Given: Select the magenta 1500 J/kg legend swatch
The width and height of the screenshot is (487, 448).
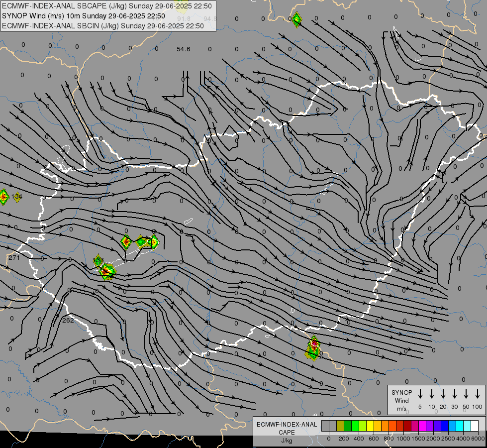Looking at the screenshot, I should pos(423,426).
